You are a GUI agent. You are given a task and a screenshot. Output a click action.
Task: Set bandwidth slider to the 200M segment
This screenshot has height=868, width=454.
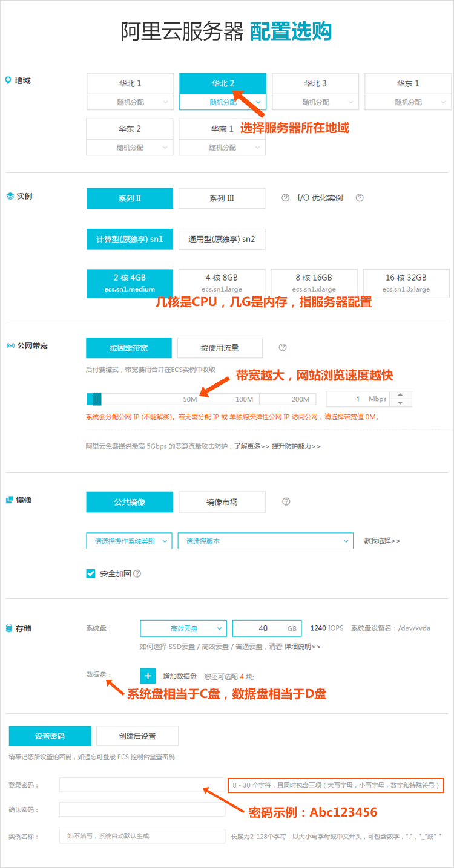click(288, 399)
